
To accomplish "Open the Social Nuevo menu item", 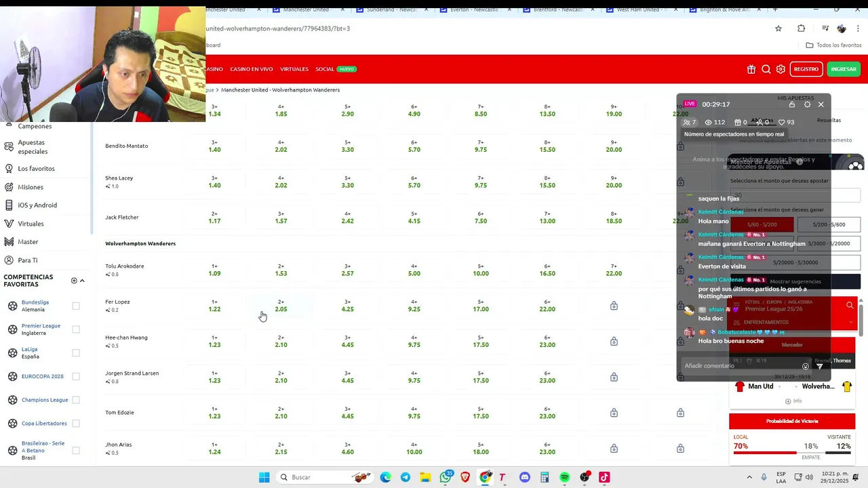I will [336, 69].
